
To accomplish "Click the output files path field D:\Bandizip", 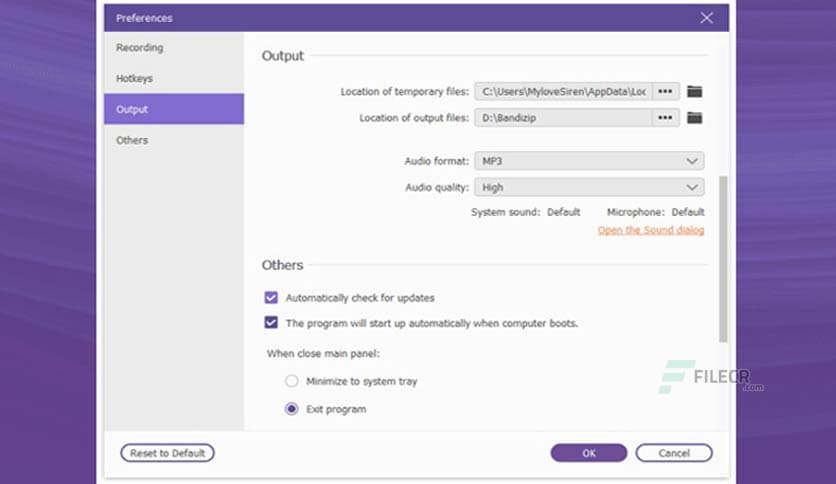I will 563,118.
